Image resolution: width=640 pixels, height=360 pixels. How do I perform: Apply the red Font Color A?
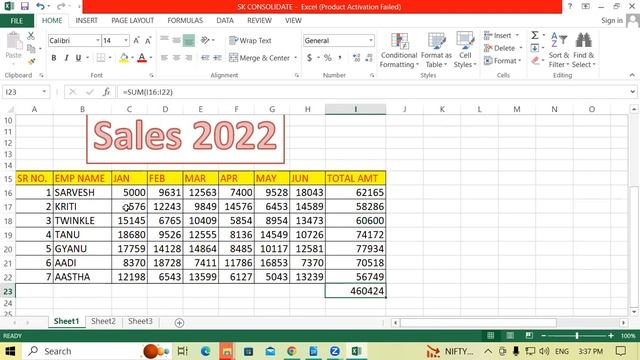point(142,58)
